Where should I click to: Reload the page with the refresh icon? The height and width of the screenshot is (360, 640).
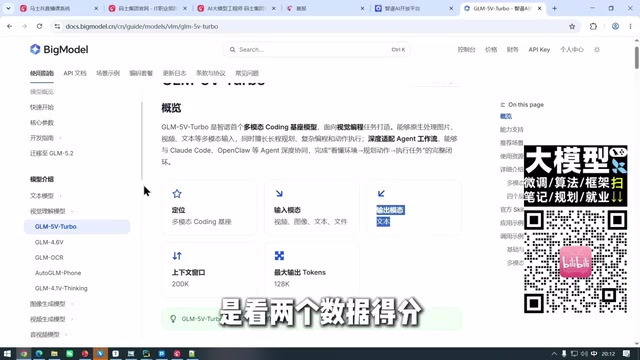[39, 26]
